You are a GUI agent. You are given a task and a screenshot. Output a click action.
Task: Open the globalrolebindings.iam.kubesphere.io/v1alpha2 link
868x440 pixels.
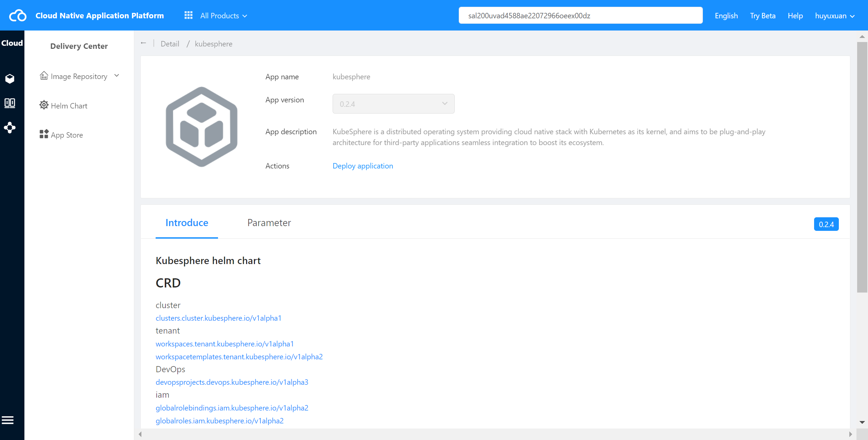[x=232, y=408]
